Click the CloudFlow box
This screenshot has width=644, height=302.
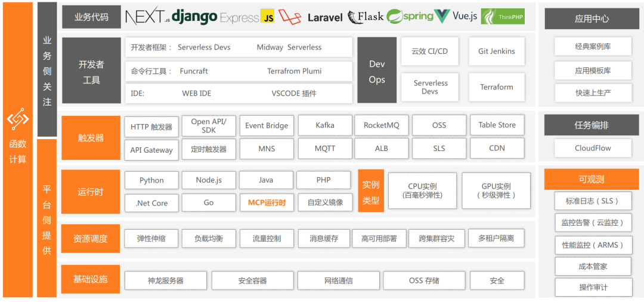pos(593,148)
